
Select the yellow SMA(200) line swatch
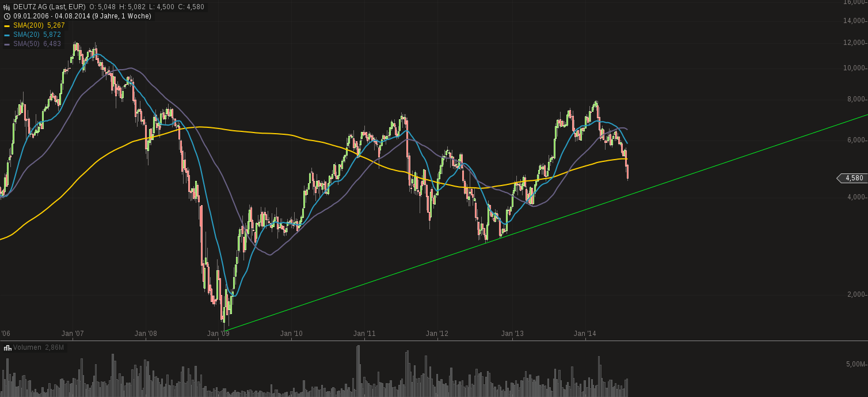(7, 26)
